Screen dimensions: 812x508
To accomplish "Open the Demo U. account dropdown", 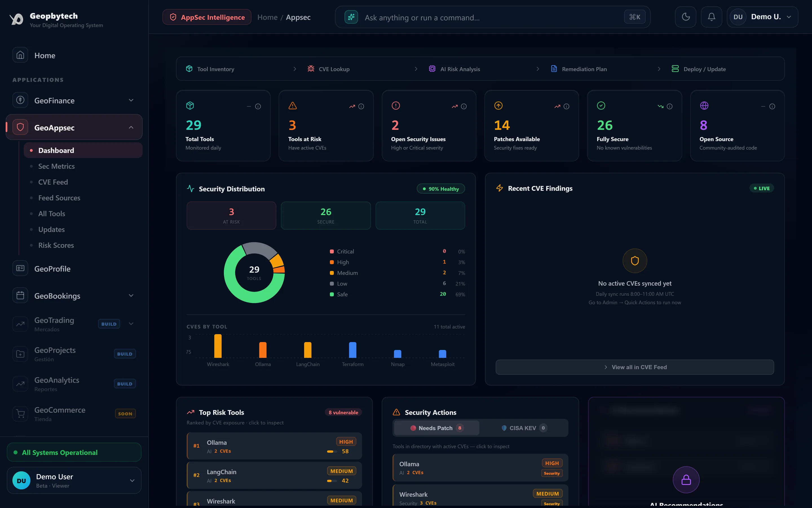I will [762, 17].
